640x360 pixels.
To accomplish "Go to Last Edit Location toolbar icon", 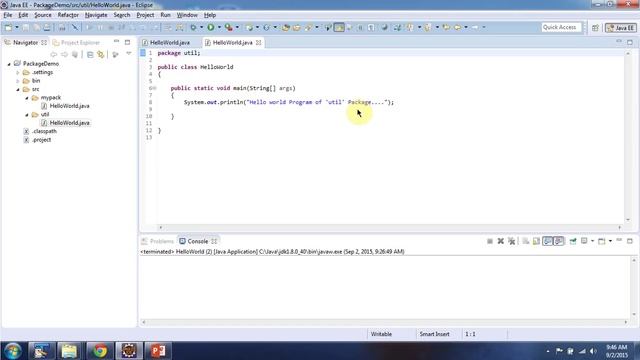I will (x=447, y=27).
